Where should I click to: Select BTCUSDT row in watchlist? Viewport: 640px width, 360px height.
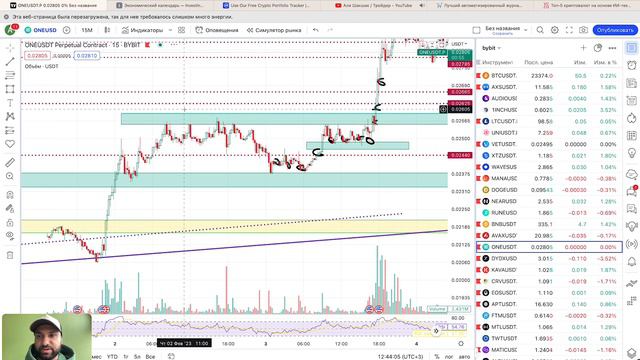549,76
